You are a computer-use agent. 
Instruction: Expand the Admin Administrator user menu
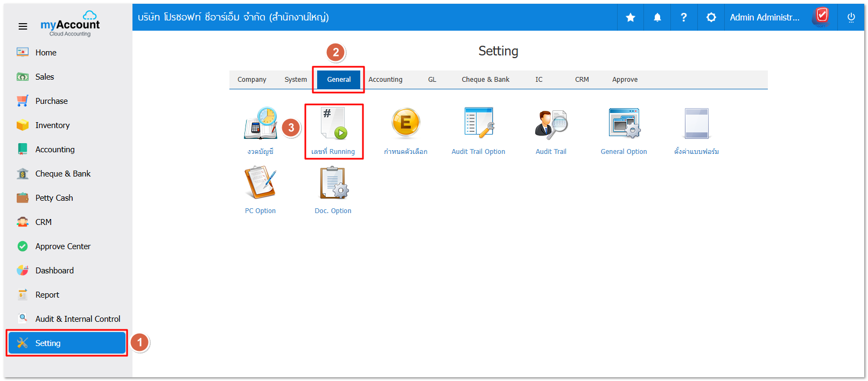pyautogui.click(x=765, y=17)
